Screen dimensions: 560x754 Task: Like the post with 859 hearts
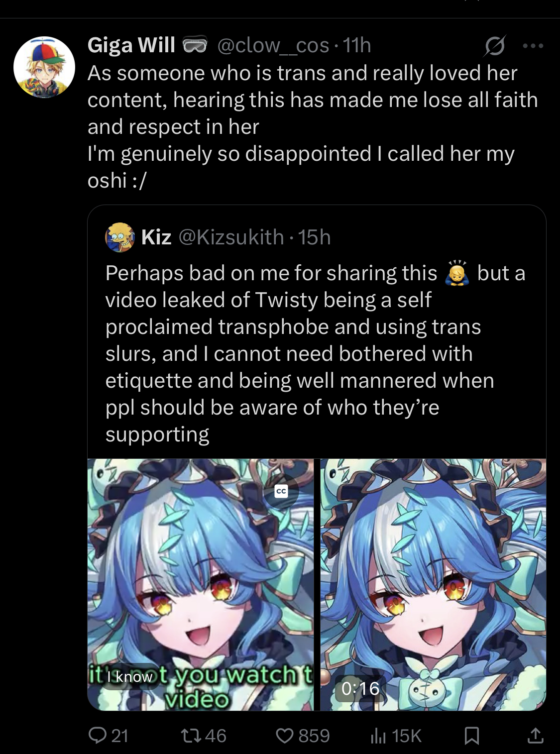284,735
